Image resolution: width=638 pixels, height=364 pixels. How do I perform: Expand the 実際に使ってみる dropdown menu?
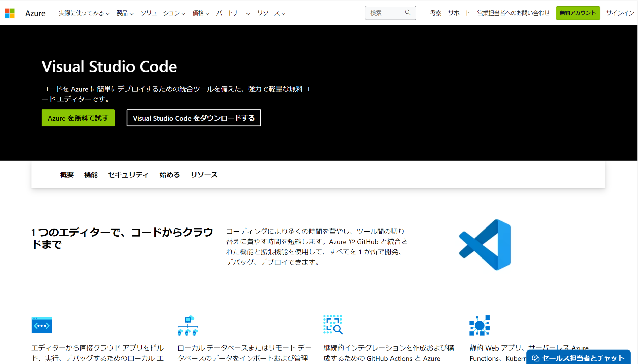coord(84,13)
